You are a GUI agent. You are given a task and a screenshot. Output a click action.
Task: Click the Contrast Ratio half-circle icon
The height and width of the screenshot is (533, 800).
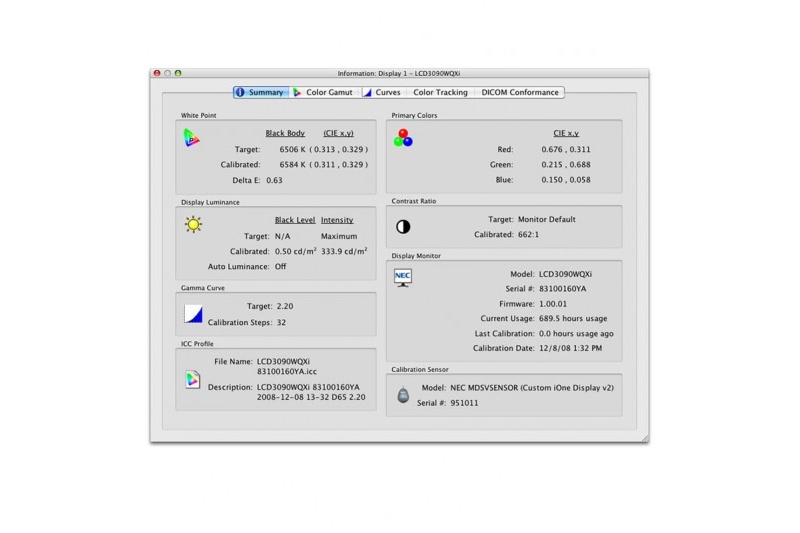coord(403,227)
